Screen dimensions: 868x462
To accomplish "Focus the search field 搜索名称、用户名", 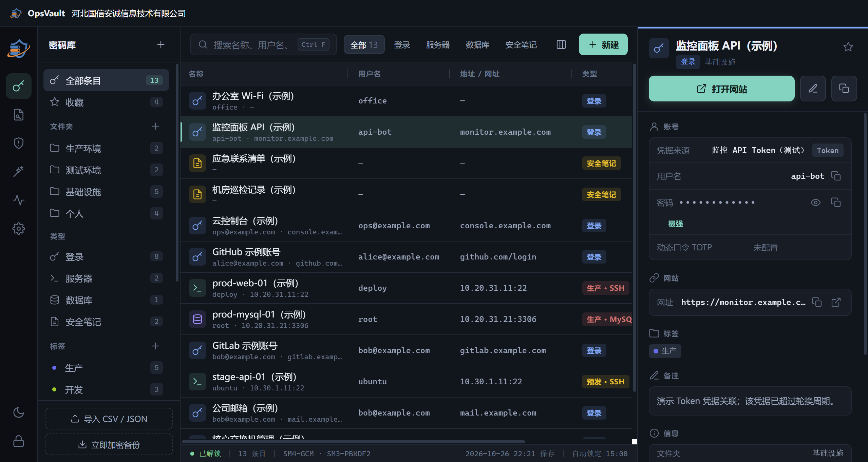I will 263,44.
